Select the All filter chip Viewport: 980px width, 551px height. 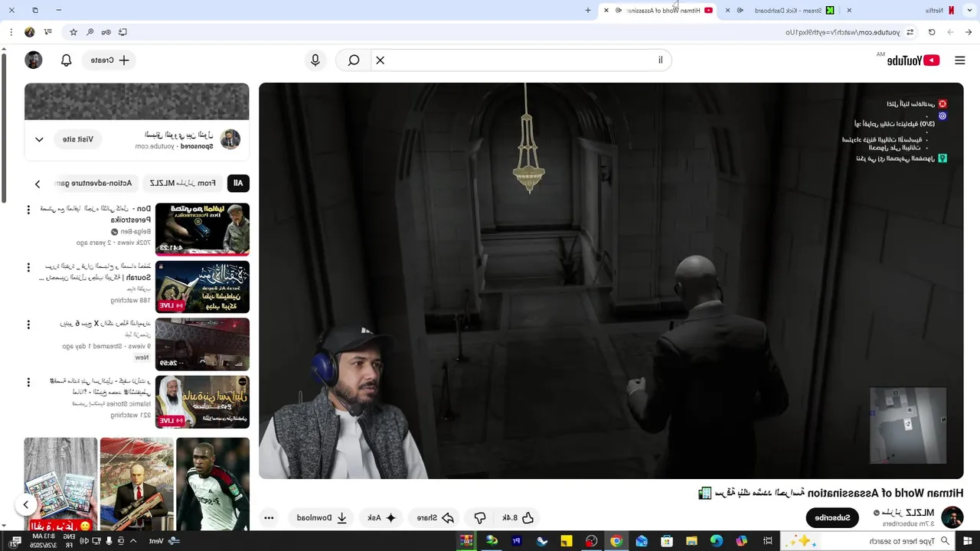(x=238, y=183)
